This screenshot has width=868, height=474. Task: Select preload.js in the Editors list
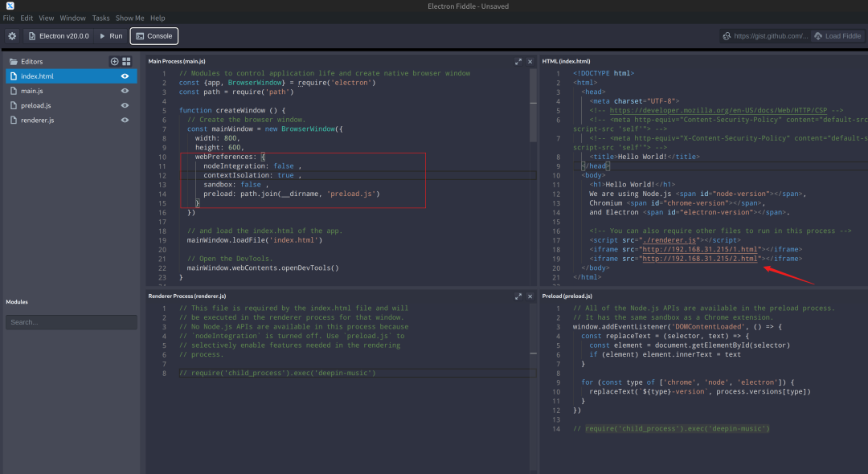(x=71, y=105)
